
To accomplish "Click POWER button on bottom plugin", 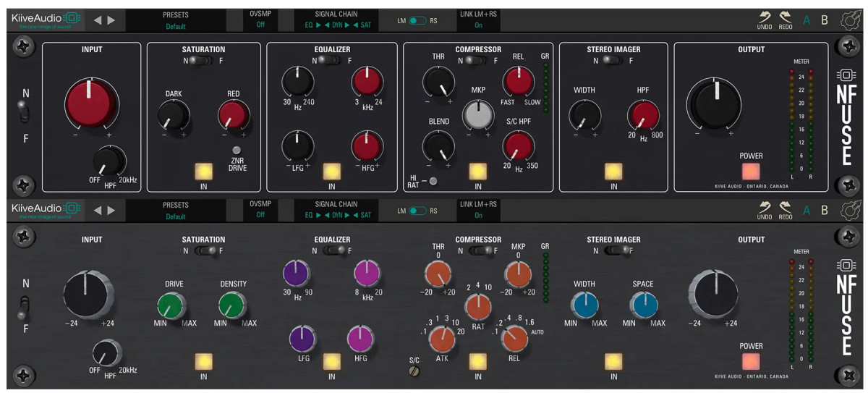I will click(751, 362).
